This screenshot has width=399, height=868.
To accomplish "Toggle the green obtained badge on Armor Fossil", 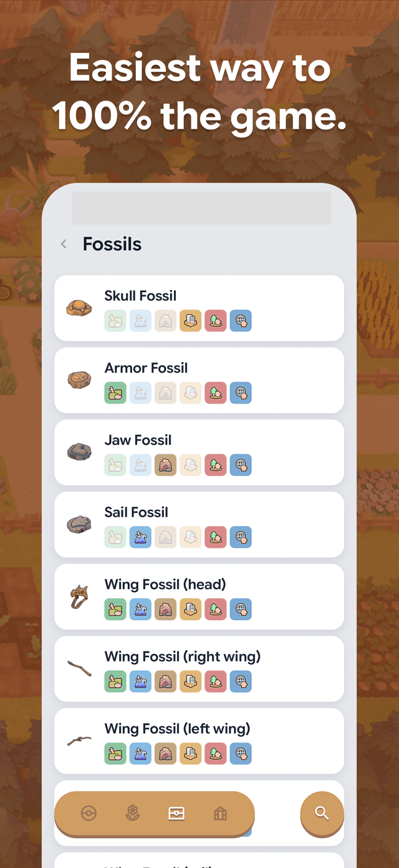I will (115, 393).
